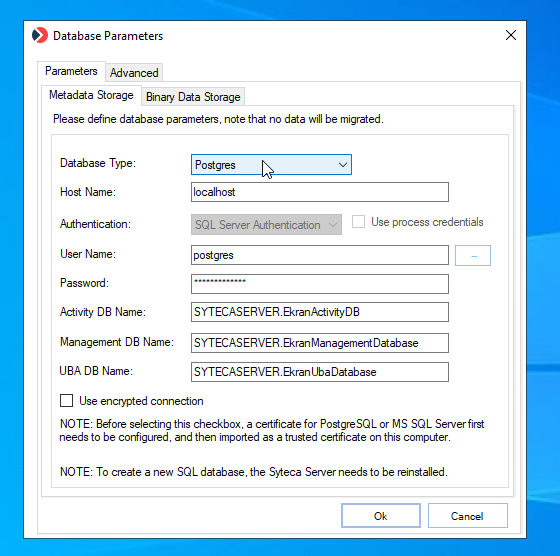
Task: Select the Metadata Storage tab
Action: (91, 95)
